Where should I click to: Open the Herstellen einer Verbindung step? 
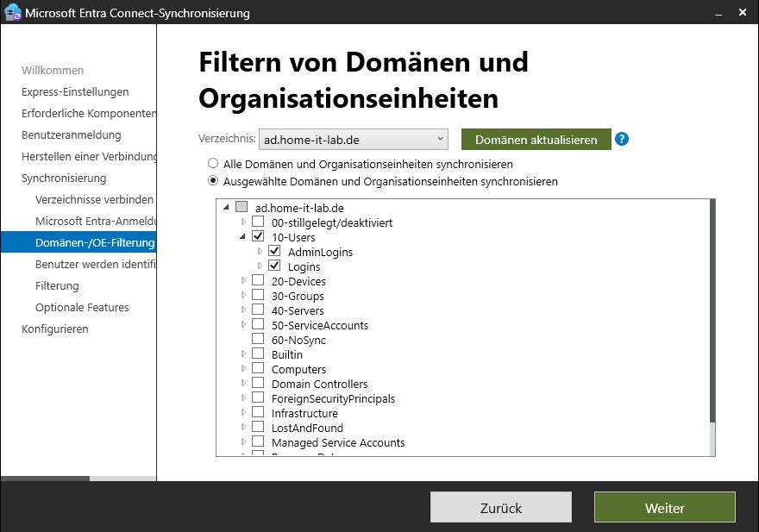pyautogui.click(x=89, y=156)
